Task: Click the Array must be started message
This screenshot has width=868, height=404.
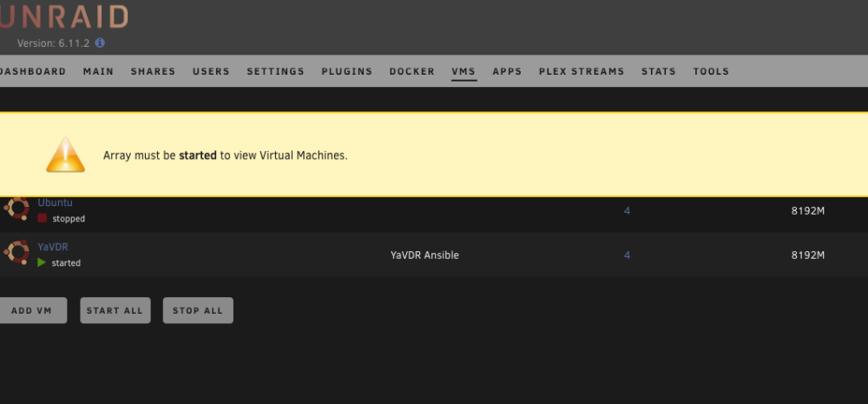Action: click(226, 156)
